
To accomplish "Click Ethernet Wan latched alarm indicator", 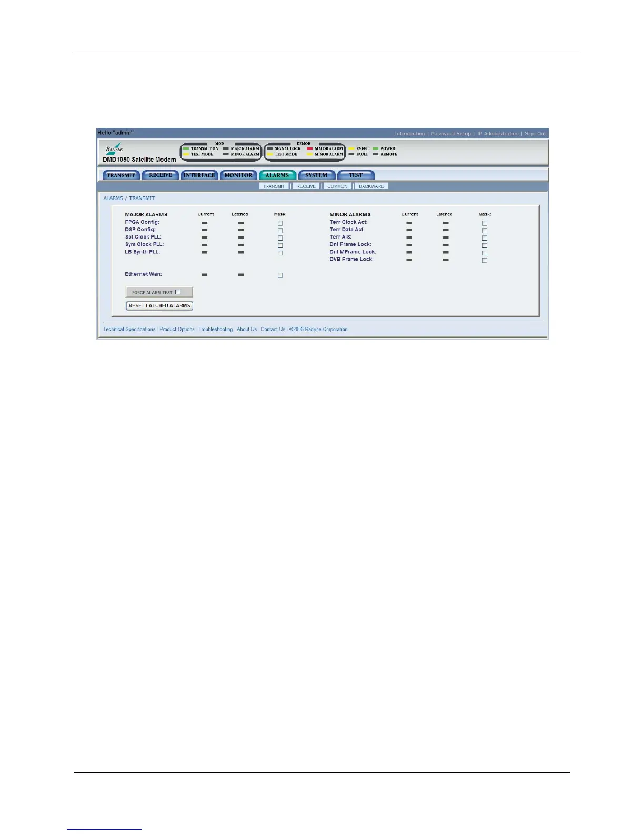I will [241, 275].
